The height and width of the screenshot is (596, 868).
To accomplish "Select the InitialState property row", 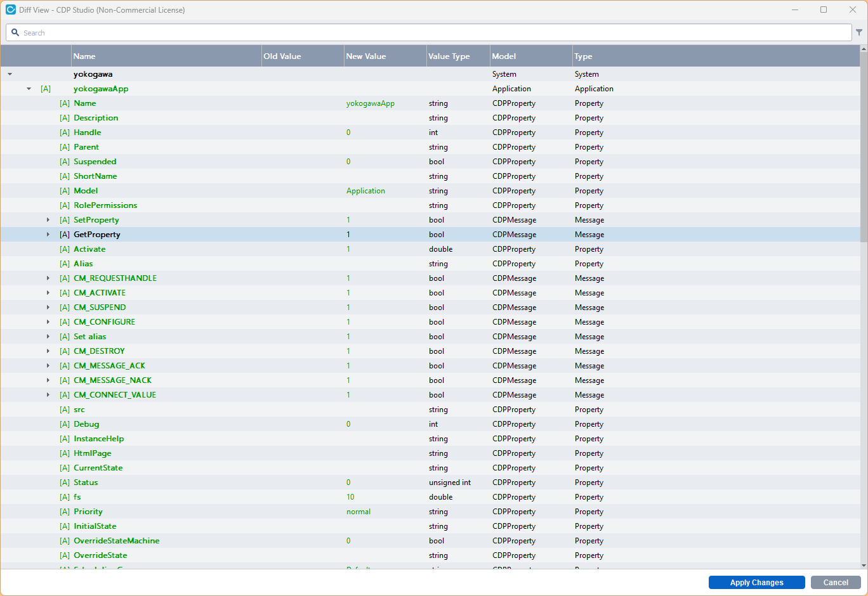I will (x=430, y=526).
